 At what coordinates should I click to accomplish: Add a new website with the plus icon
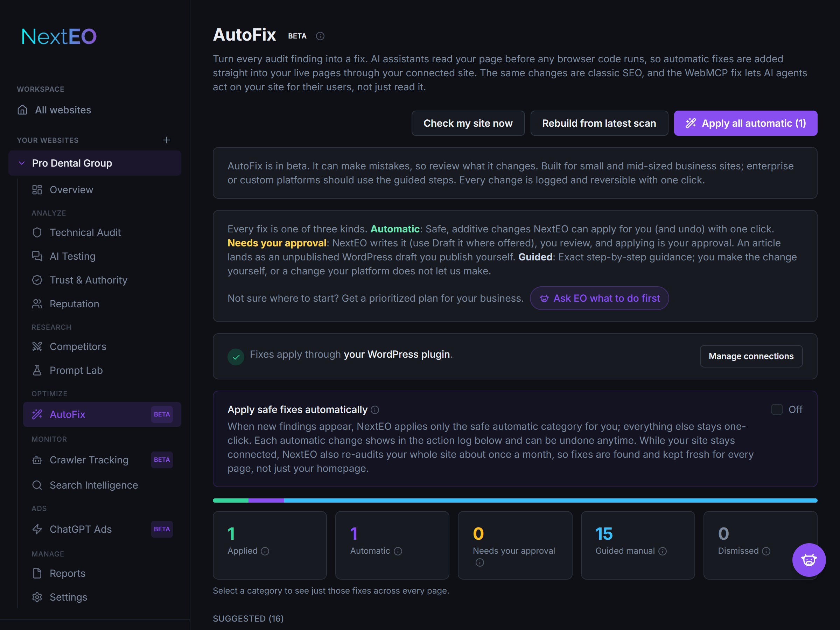(x=166, y=140)
